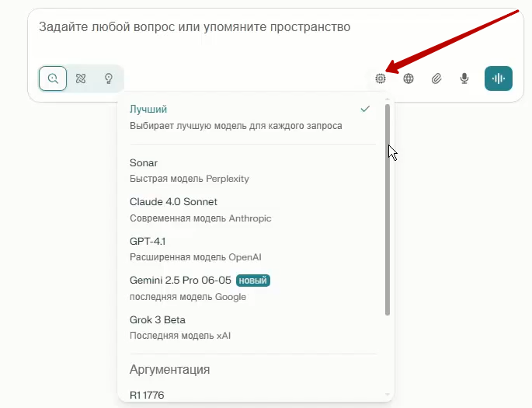Start voice mode with the waveform button
Screen dimensions: 532x408
[498, 78]
